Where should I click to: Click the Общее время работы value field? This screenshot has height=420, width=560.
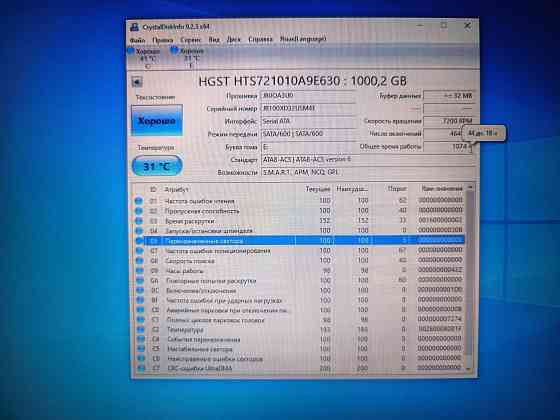(448, 146)
